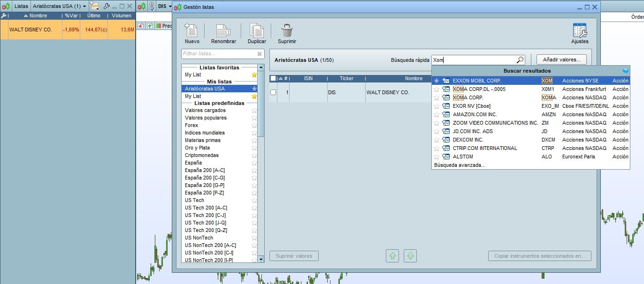Select España 200 [G-P] list
This screenshot has width=644, height=284.
(205, 185)
